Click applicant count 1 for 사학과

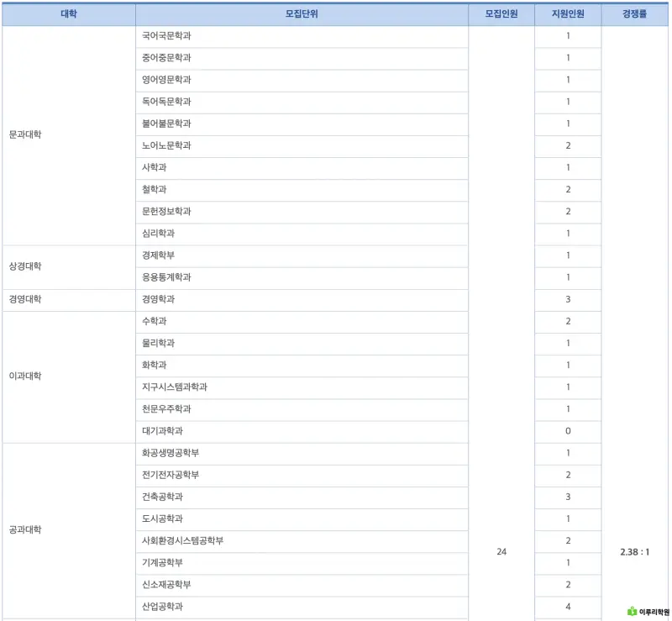point(568,168)
